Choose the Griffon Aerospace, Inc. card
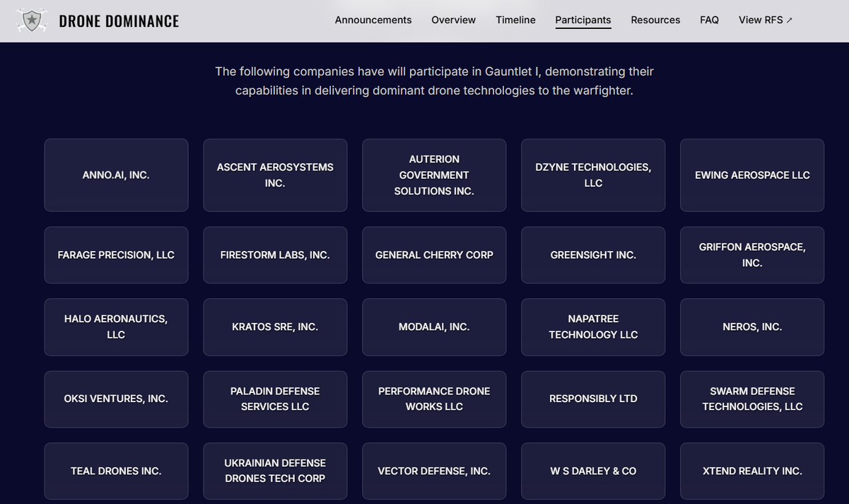 (x=752, y=255)
